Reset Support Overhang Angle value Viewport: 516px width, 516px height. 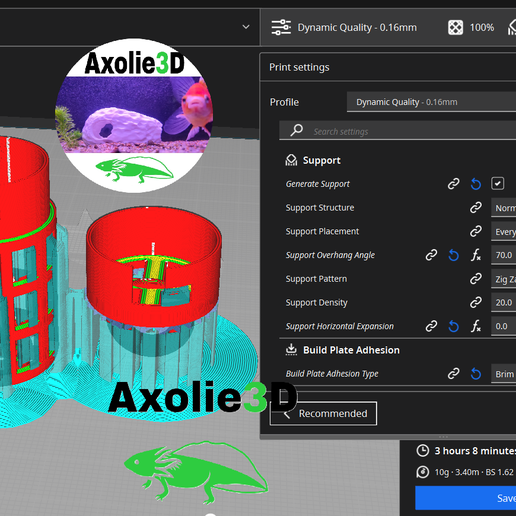[453, 255]
